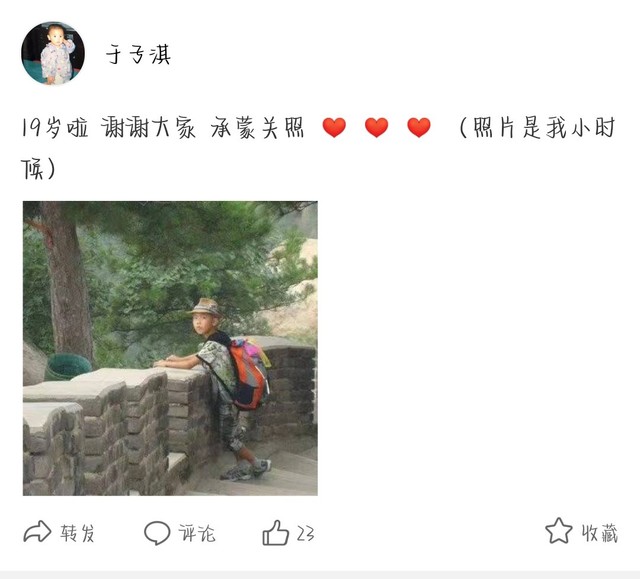The width and height of the screenshot is (640, 579).
Task: Click the last red heart emoji
Action: tap(419, 127)
